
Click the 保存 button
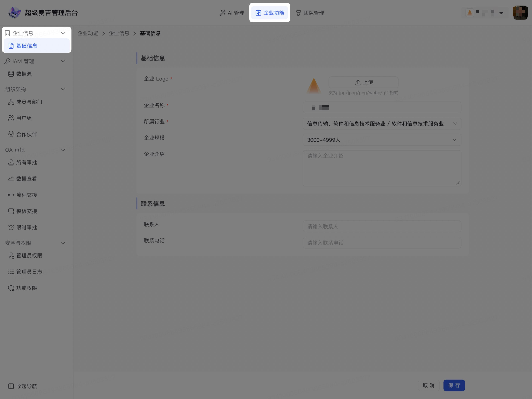pos(454,386)
